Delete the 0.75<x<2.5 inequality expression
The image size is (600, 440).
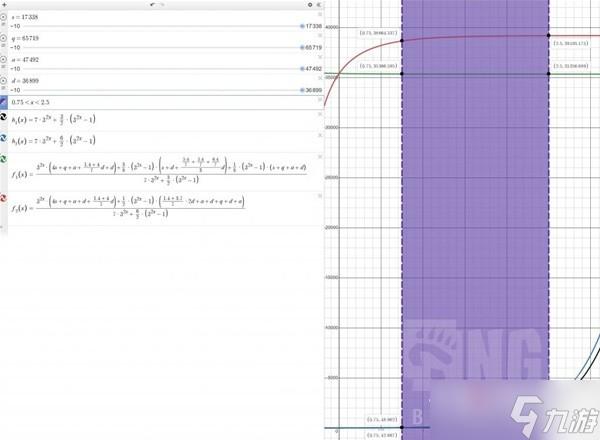point(320,98)
